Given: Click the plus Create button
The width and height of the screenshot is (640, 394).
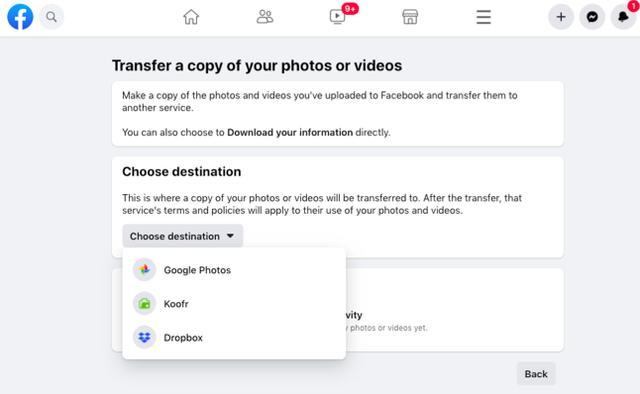Looking at the screenshot, I should pyautogui.click(x=561, y=17).
